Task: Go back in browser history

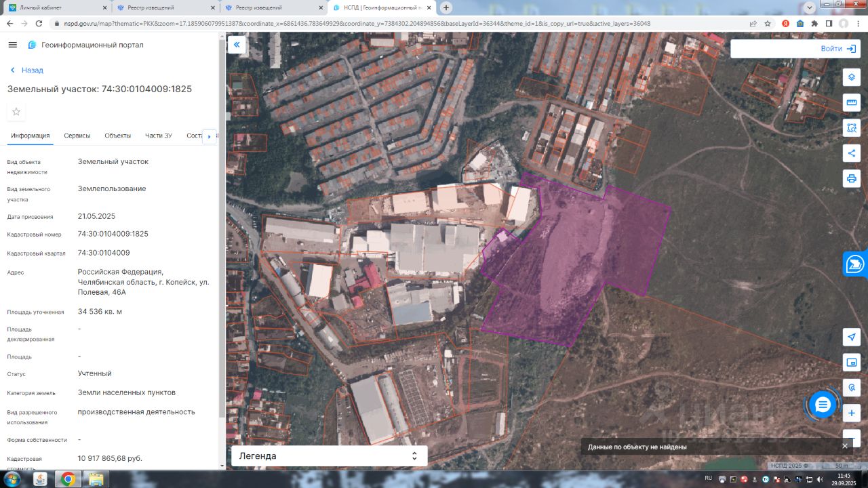Action: pyautogui.click(x=9, y=23)
